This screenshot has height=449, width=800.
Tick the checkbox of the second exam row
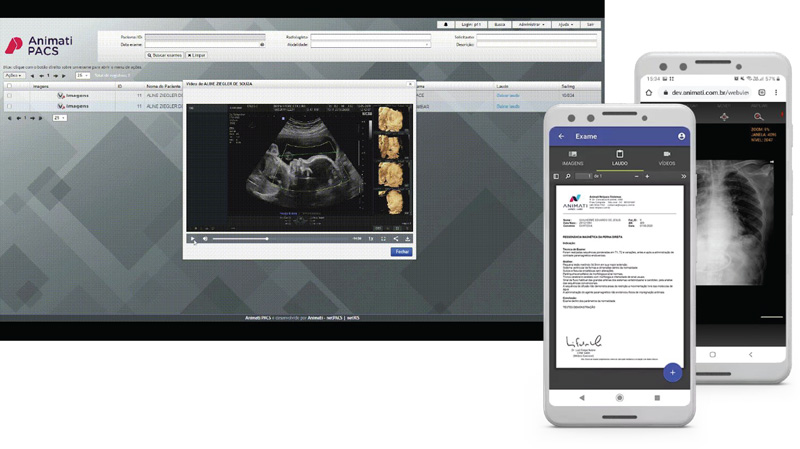(x=9, y=106)
